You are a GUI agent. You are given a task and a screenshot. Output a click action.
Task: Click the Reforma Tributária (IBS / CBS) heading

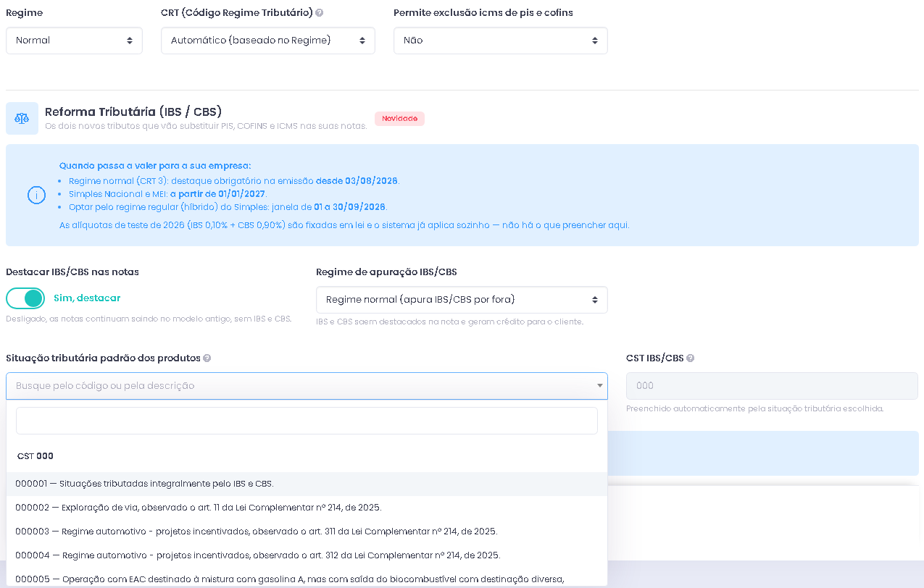tap(133, 112)
